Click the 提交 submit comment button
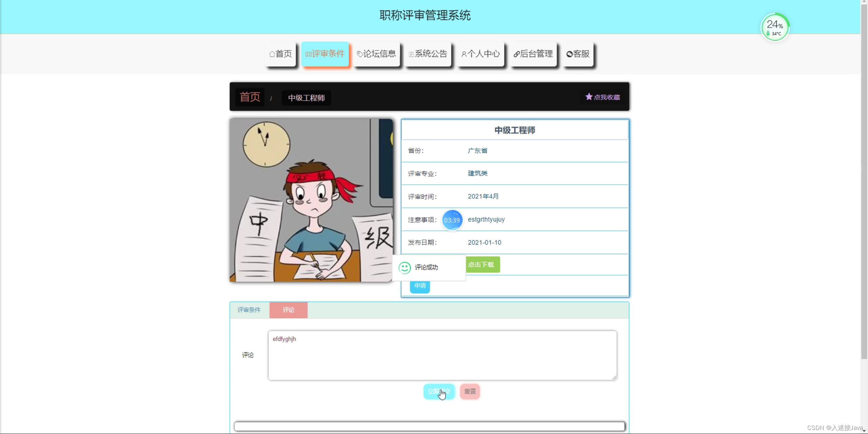 tap(438, 391)
